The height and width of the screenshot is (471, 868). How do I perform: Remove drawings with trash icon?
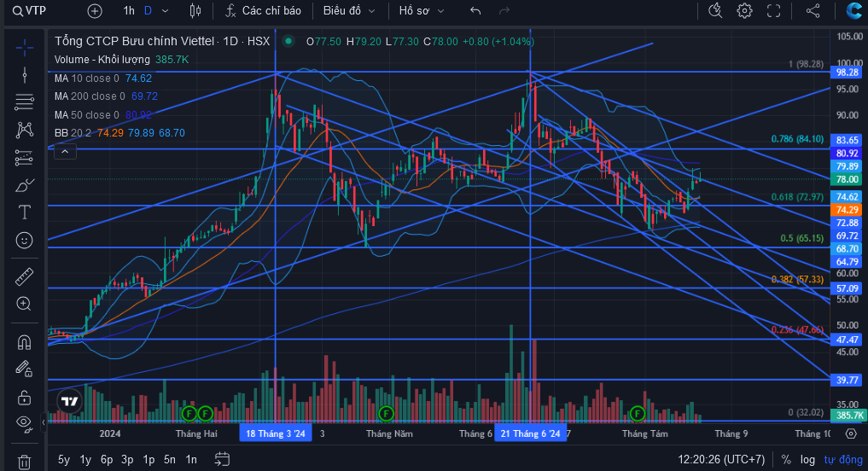tap(25, 461)
